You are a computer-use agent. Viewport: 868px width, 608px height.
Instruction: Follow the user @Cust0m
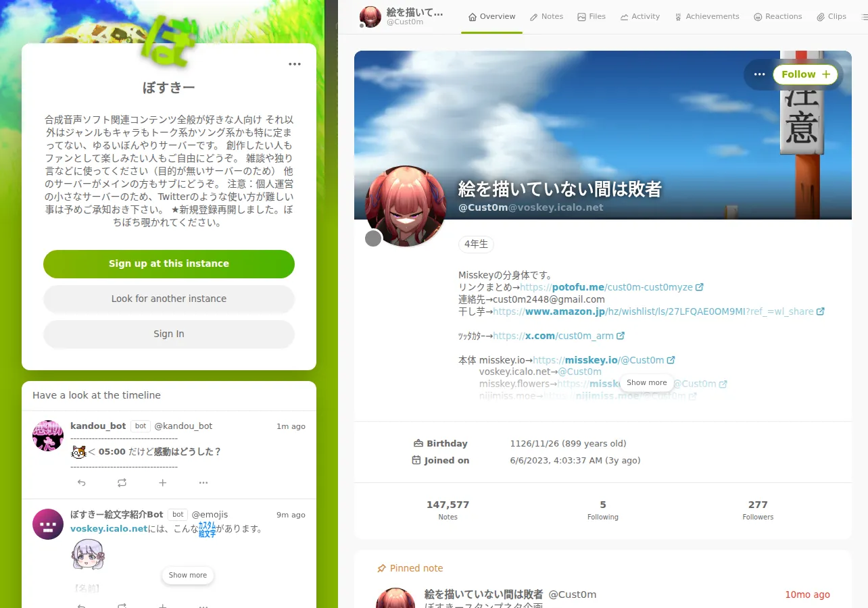tap(805, 74)
